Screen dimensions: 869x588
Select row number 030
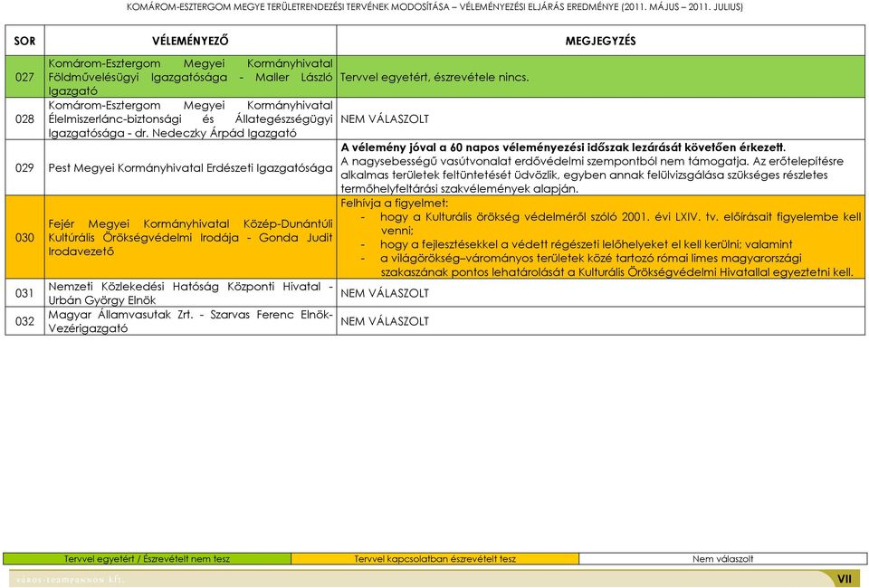coord(25,238)
